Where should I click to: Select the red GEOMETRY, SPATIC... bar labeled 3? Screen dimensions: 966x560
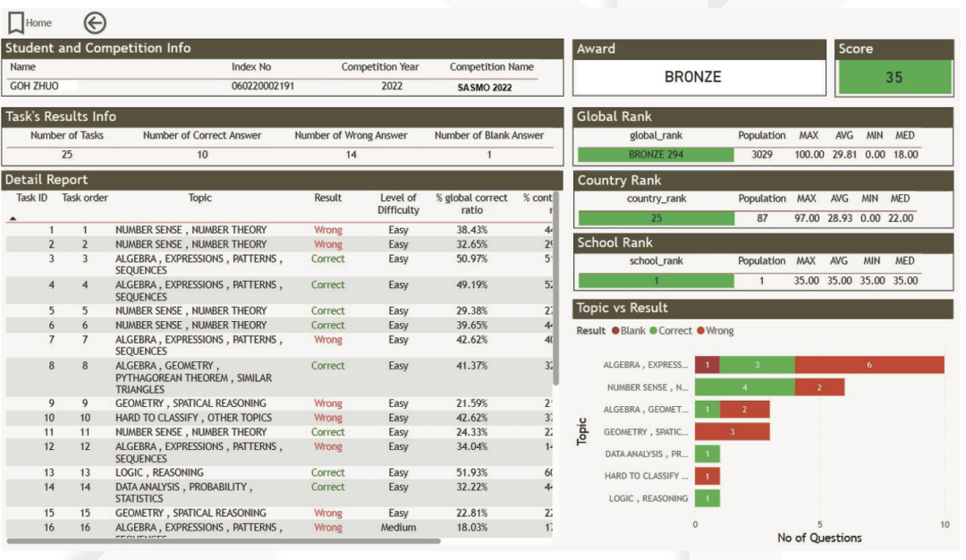[x=732, y=432]
